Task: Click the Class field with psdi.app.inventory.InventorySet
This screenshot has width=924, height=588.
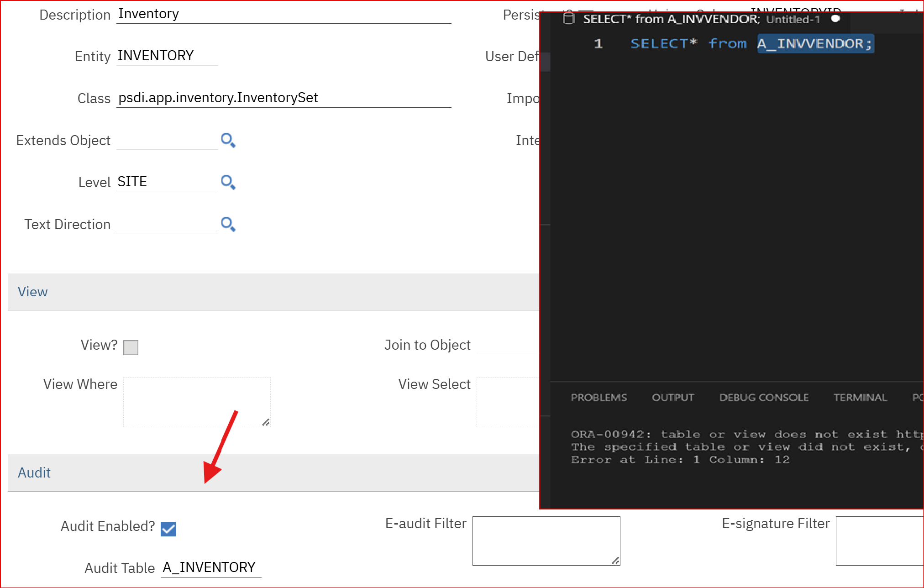Action: (x=283, y=98)
